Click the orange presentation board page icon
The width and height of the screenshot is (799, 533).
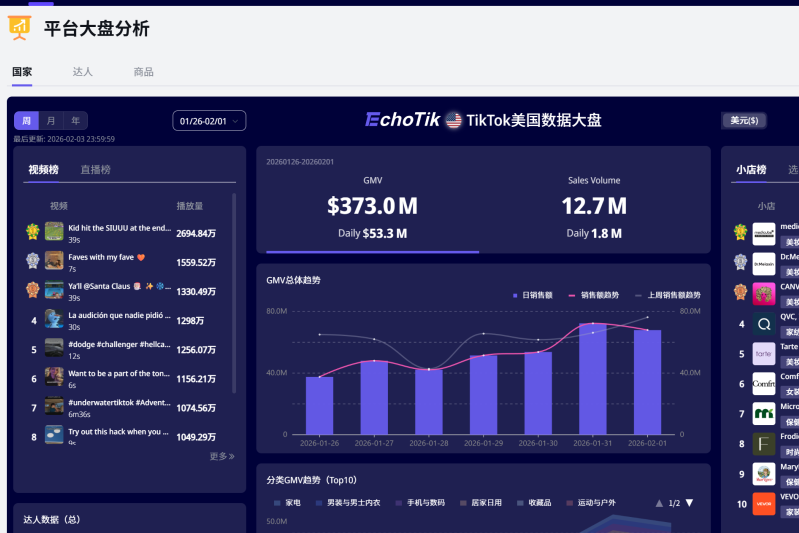tap(19, 28)
